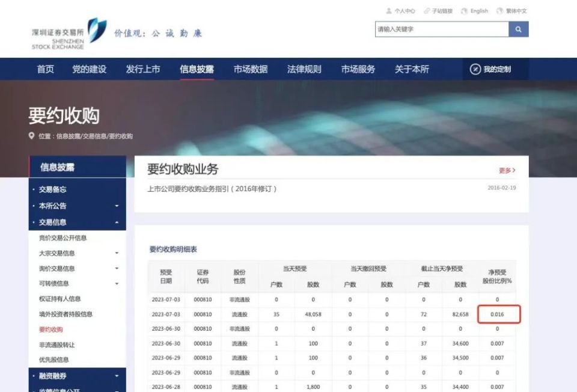Click the English language globe icon
577x392 pixels.
(x=465, y=10)
